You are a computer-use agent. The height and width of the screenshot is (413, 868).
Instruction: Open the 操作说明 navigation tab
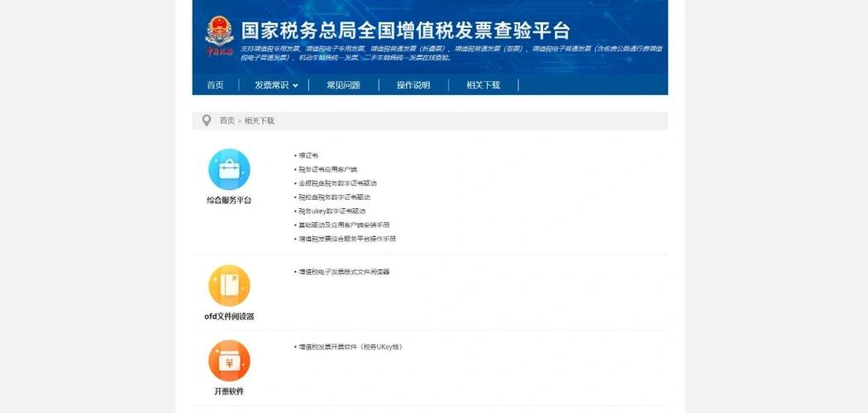pos(413,85)
